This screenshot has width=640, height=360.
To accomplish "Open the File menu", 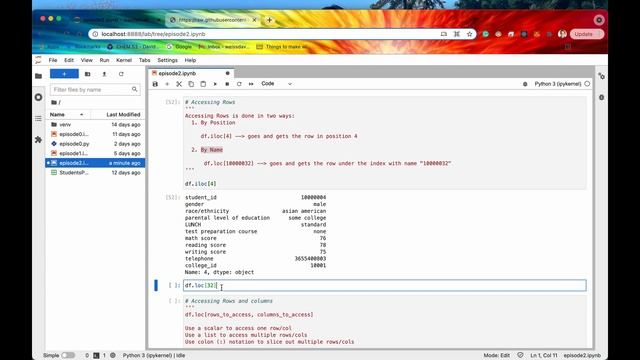I will [x=53, y=60].
